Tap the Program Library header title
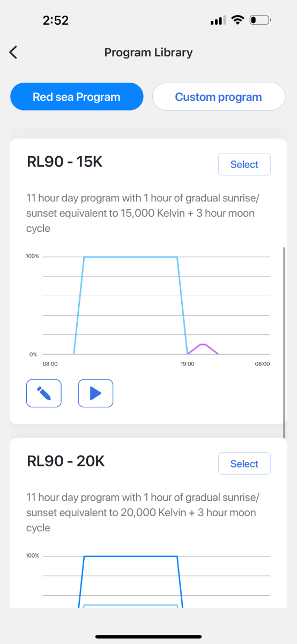Image resolution: width=297 pixels, height=644 pixels. pyautogui.click(x=148, y=52)
